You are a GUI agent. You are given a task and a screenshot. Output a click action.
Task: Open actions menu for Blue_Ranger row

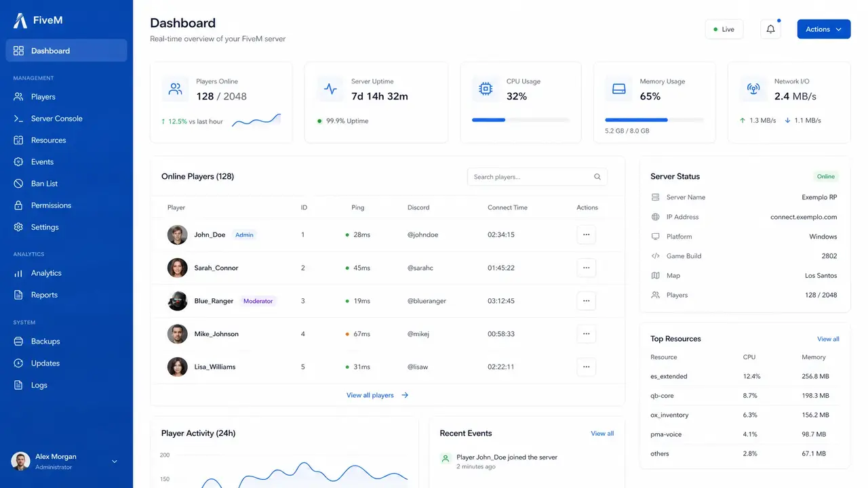[587, 301]
